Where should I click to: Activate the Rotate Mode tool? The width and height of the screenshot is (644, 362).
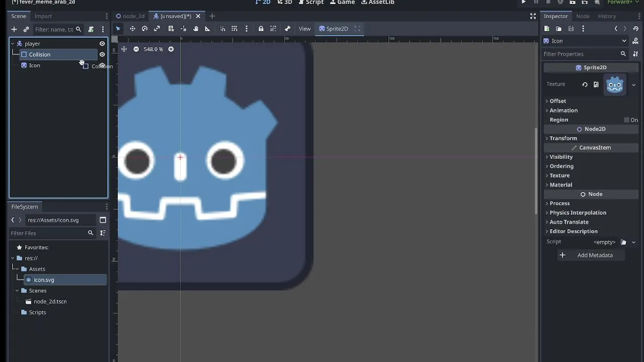coord(144,29)
